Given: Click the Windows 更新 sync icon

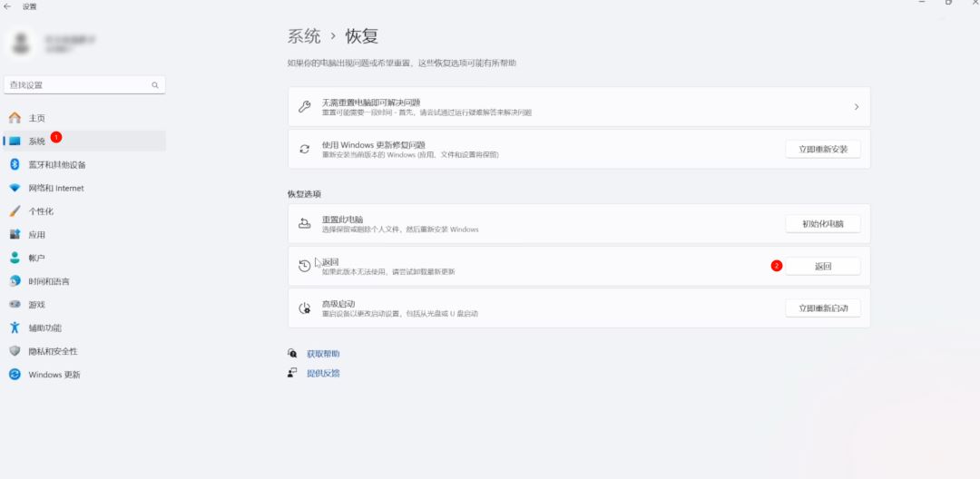Looking at the screenshot, I should pyautogui.click(x=15, y=375).
